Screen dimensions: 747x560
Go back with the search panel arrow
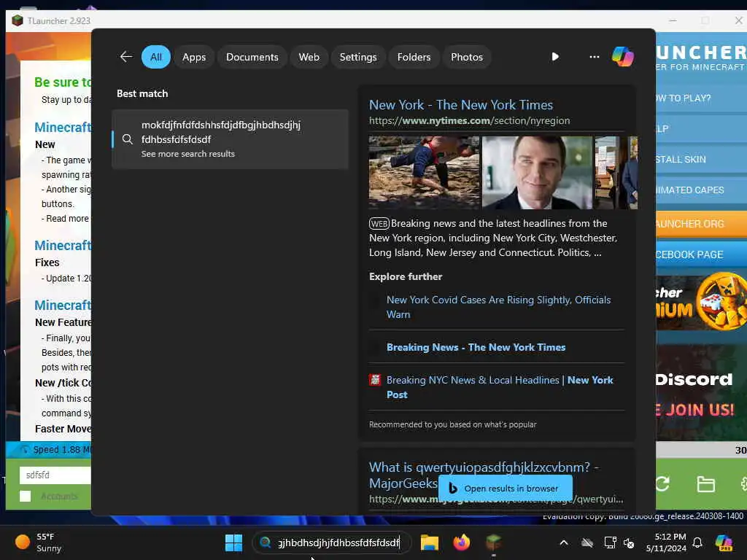point(125,57)
